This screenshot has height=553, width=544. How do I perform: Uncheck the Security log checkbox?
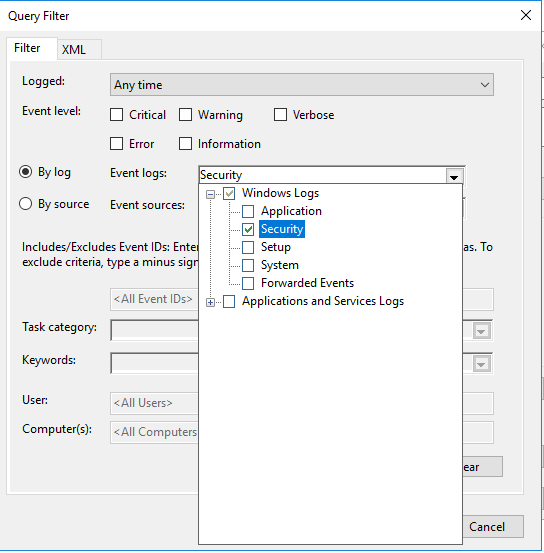pyautogui.click(x=248, y=230)
